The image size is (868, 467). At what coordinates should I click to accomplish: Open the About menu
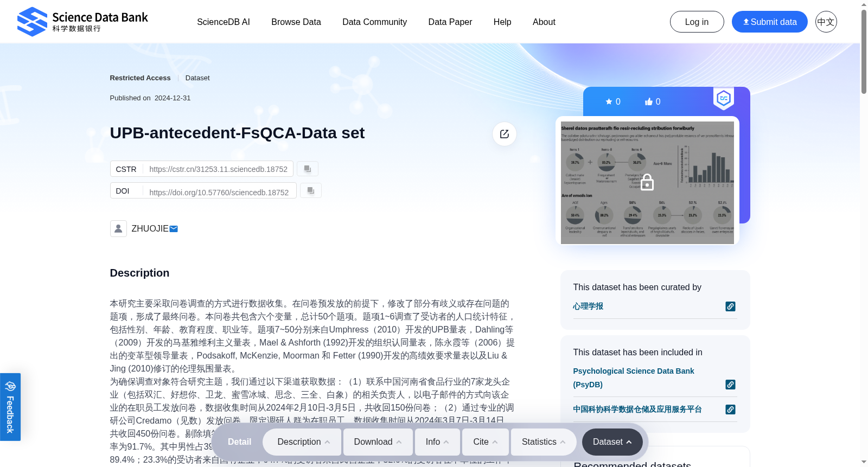(544, 22)
